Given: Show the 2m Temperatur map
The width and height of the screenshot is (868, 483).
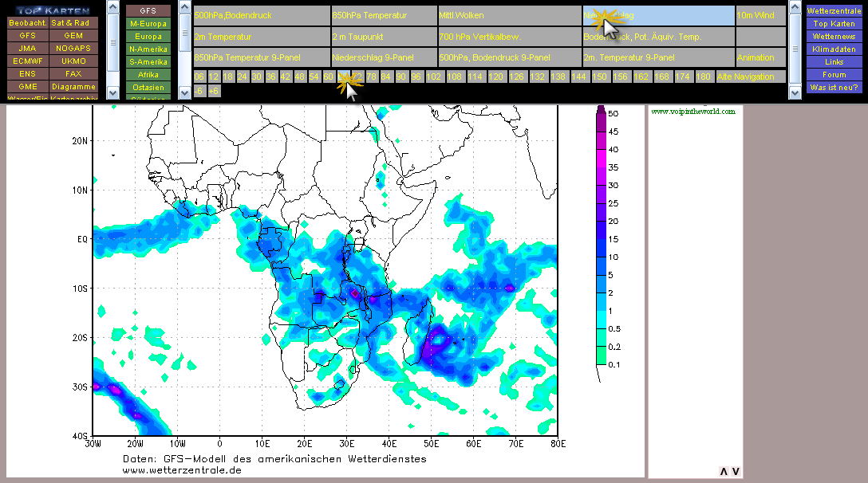Looking at the screenshot, I should pyautogui.click(x=262, y=37).
